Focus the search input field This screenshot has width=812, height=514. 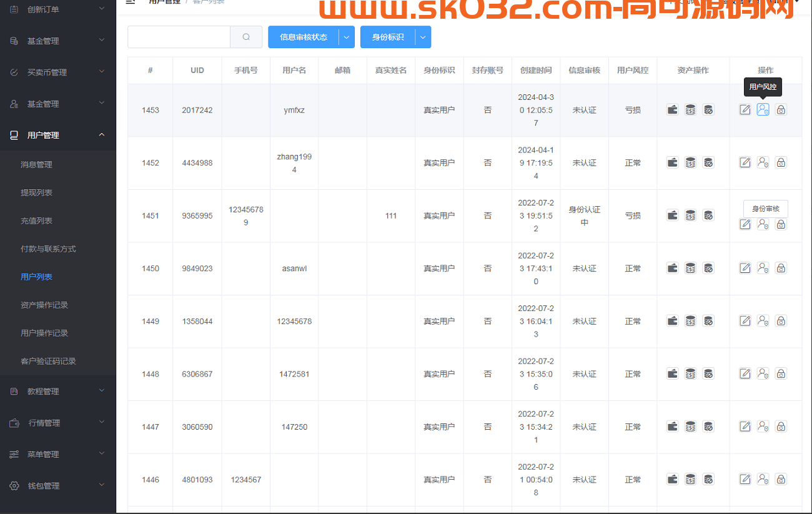tap(179, 37)
